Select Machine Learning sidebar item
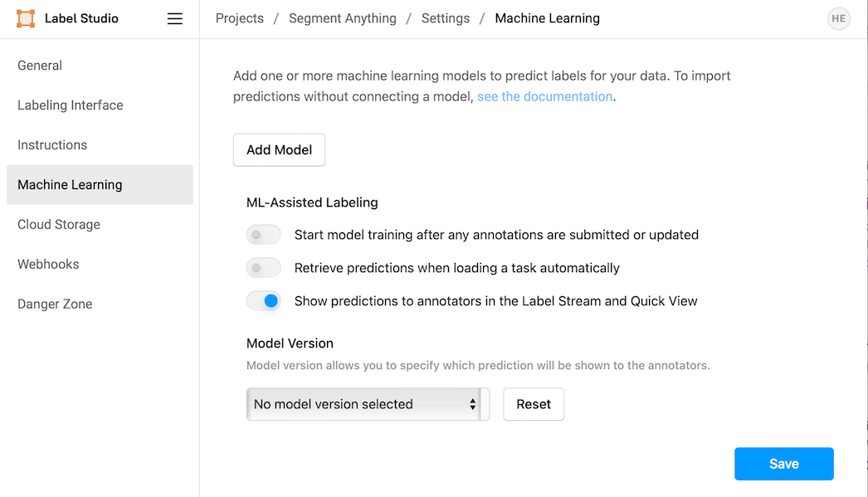The width and height of the screenshot is (868, 497). pyautogui.click(x=70, y=185)
